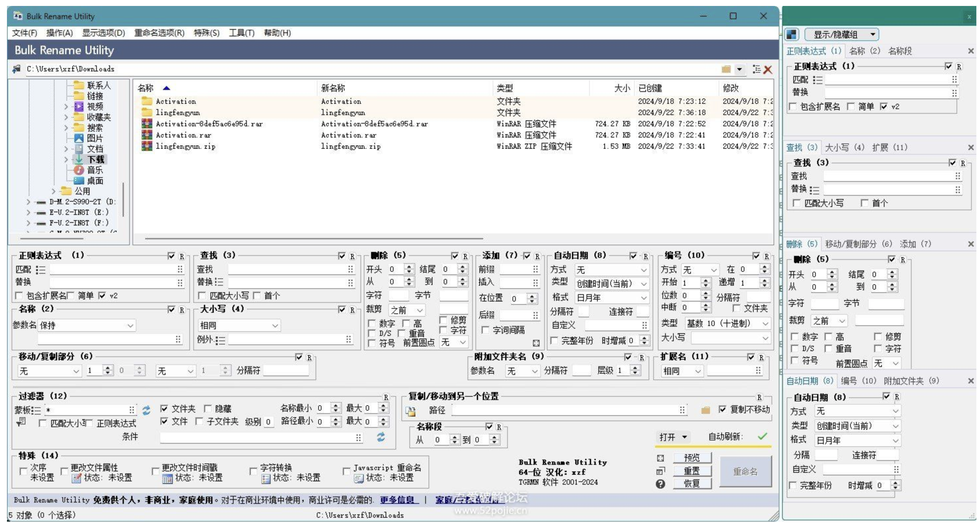
Task: Open the 打开 dropdown button
Action: pos(673,437)
